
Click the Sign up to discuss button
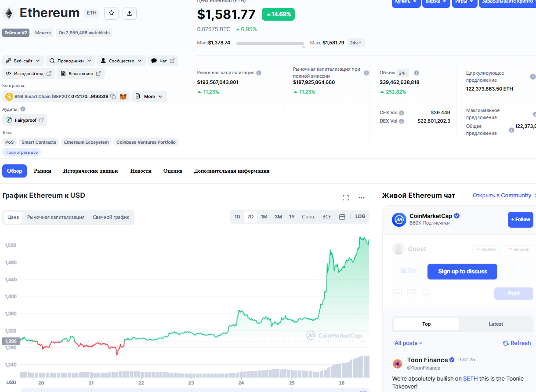coord(462,272)
